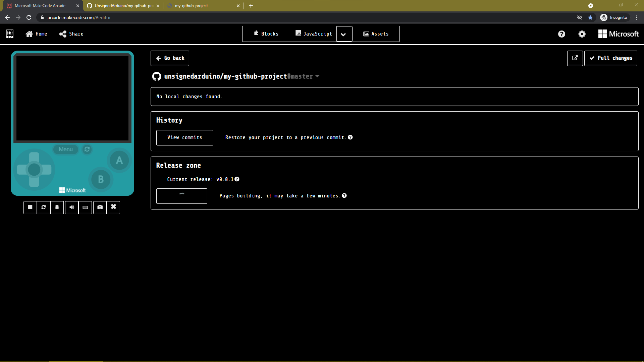Launch the simulator in fullscreen

pos(113,207)
